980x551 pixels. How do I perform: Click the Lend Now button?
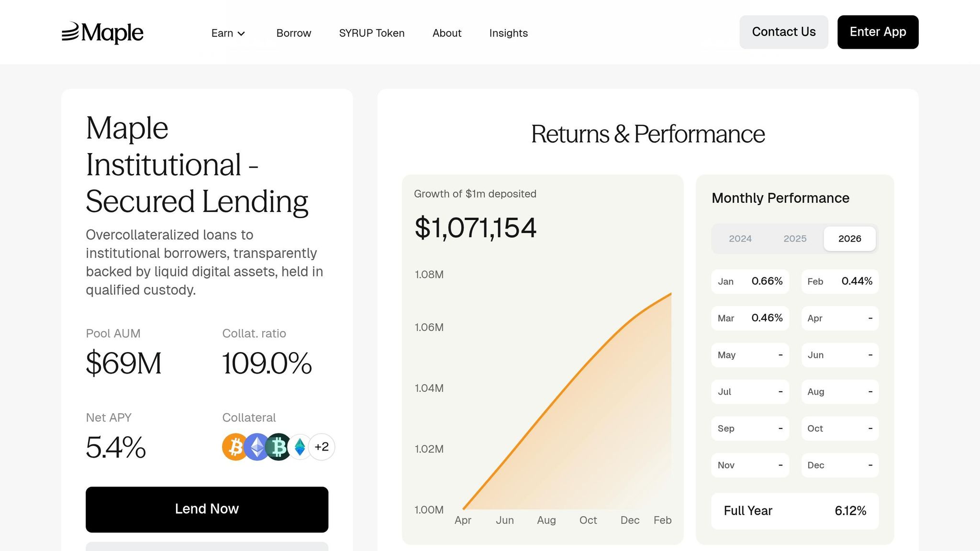(207, 509)
